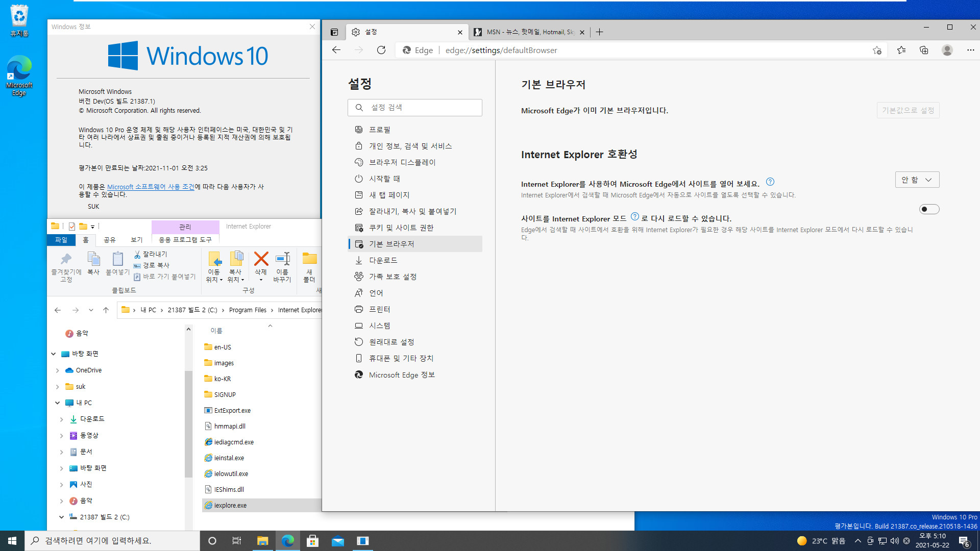Click Explorer up-directory arrow
The image size is (980, 551).
click(x=106, y=310)
